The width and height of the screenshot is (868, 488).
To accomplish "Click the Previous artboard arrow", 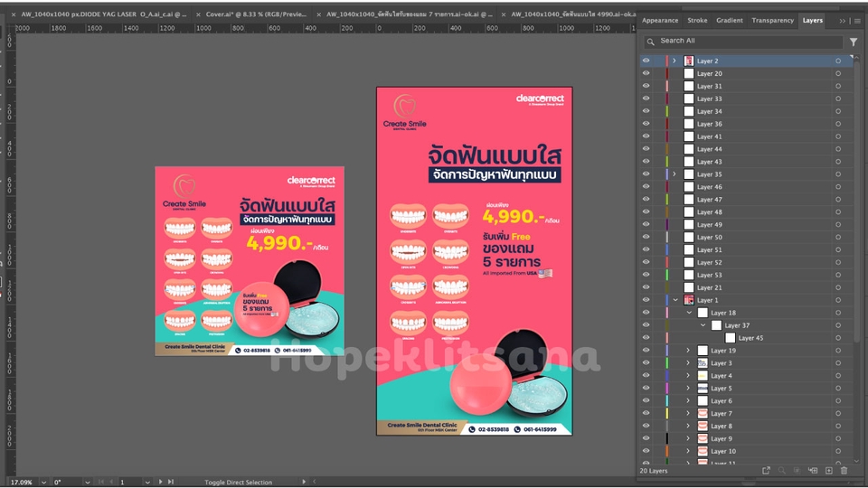I will (x=111, y=482).
